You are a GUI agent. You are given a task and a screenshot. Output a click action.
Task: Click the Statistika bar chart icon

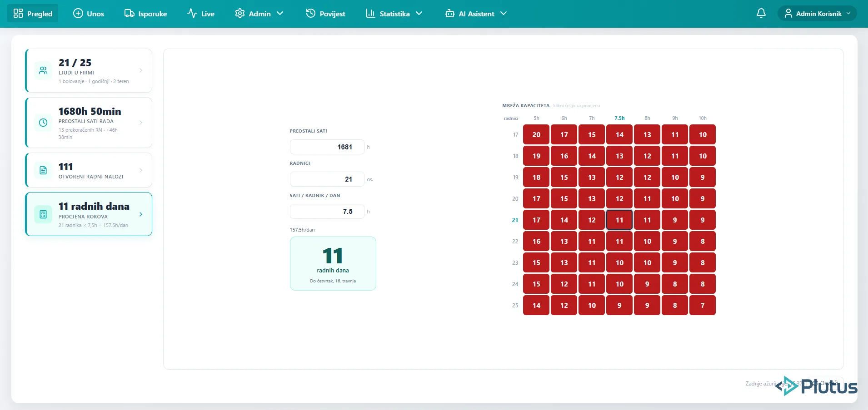click(371, 13)
